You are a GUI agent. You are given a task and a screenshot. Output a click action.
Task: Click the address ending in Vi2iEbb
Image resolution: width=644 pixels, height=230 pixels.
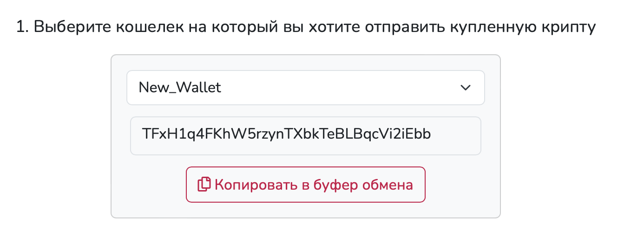(287, 135)
